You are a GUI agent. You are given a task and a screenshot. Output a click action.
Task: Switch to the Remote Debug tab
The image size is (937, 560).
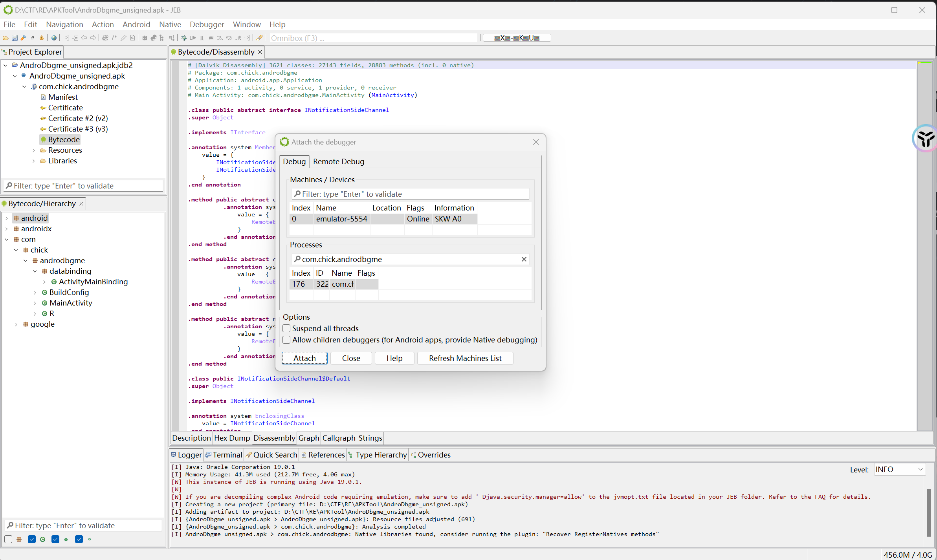[x=338, y=161]
